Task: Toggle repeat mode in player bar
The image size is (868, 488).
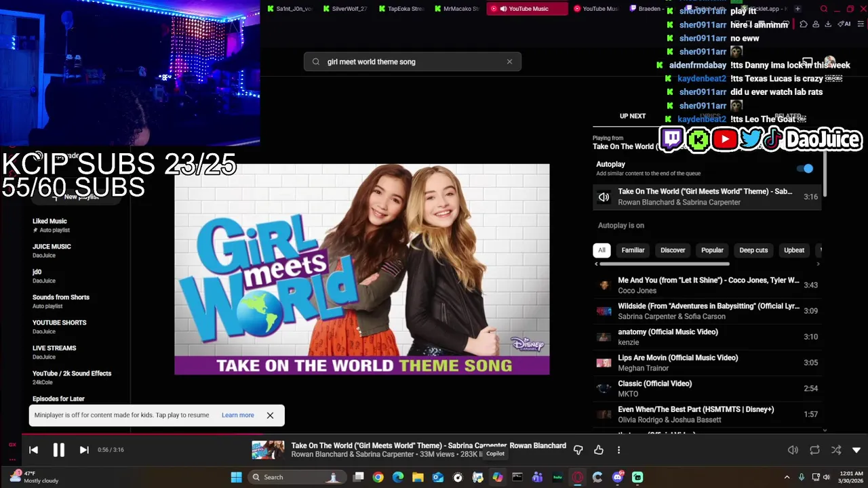Action: pos(815,450)
